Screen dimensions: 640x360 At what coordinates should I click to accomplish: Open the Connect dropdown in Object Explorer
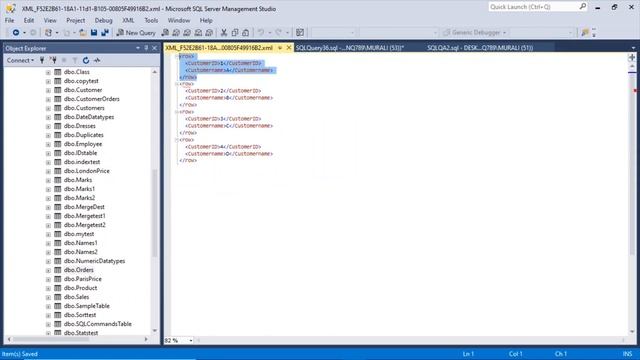click(20, 60)
